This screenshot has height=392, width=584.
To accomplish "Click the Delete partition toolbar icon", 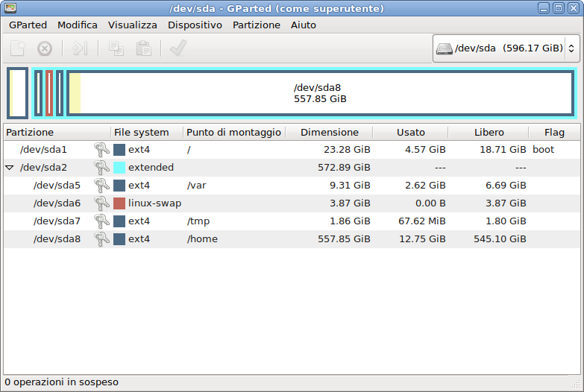I will [45, 48].
